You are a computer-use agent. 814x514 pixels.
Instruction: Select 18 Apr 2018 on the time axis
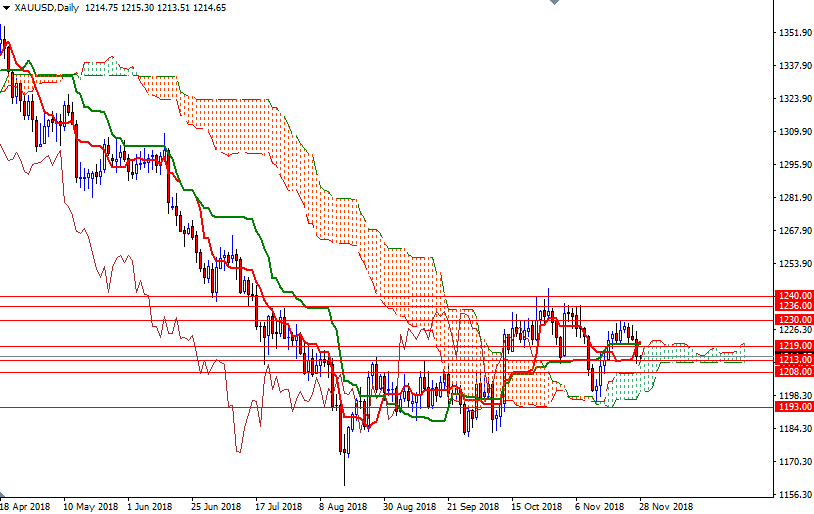26,506
